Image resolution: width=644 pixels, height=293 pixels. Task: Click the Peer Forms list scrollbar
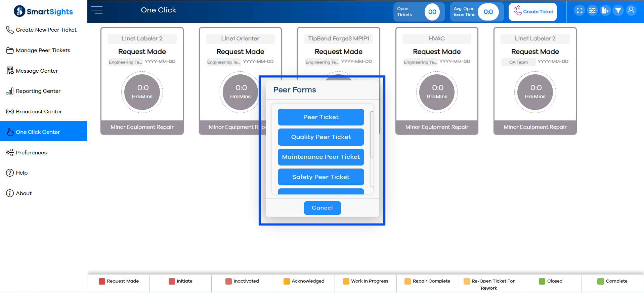point(372,135)
